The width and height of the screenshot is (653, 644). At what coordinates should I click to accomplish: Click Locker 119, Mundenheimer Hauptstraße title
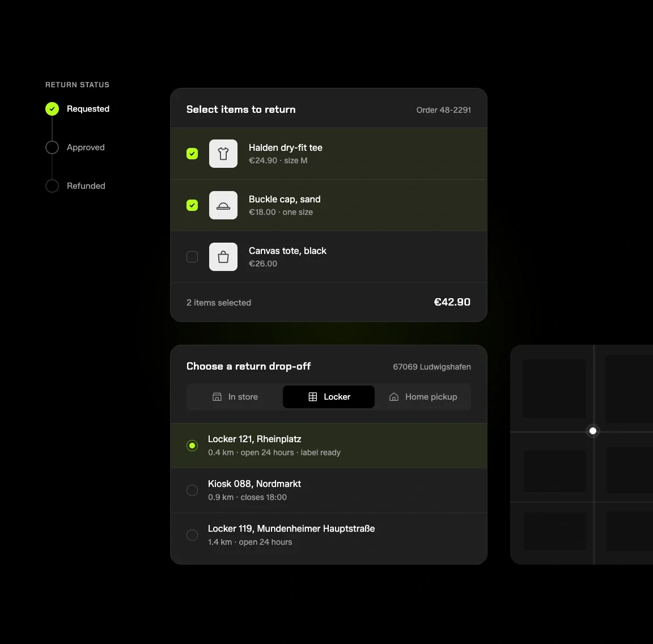tap(291, 528)
